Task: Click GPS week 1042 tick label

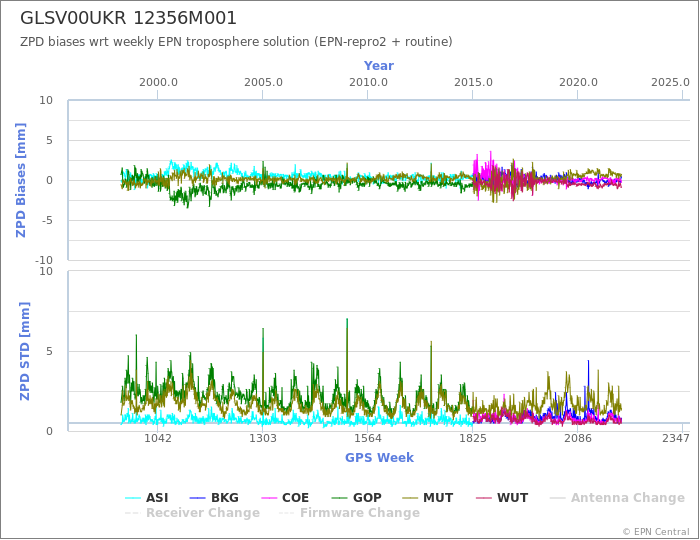Action: tap(158, 438)
